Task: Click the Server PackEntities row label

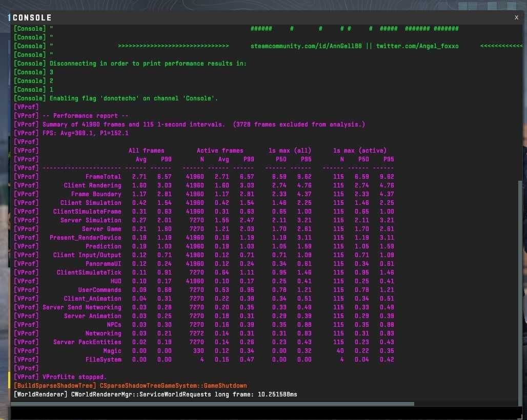Action: tap(87, 342)
